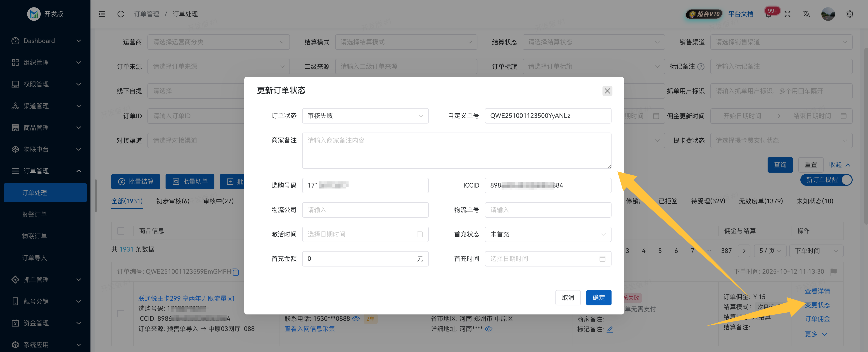Click the 激活时间 date picker field
The image size is (868, 352).
click(x=365, y=234)
